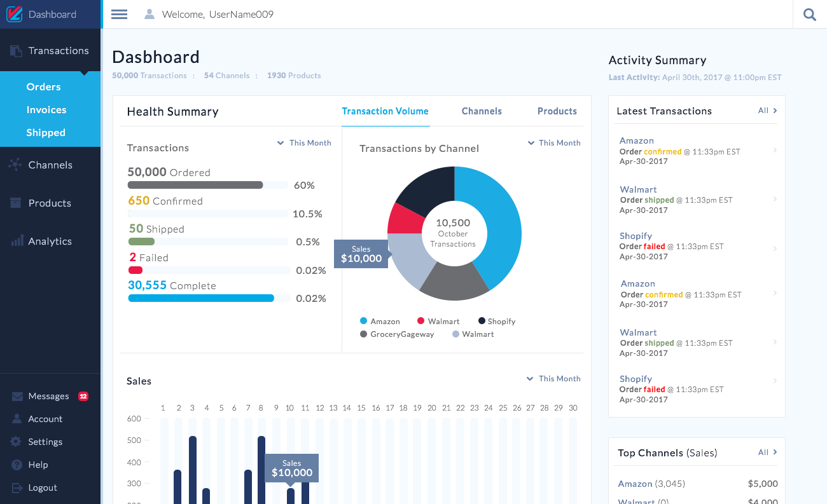Open Invoices in the Transactions submenu

tap(46, 110)
